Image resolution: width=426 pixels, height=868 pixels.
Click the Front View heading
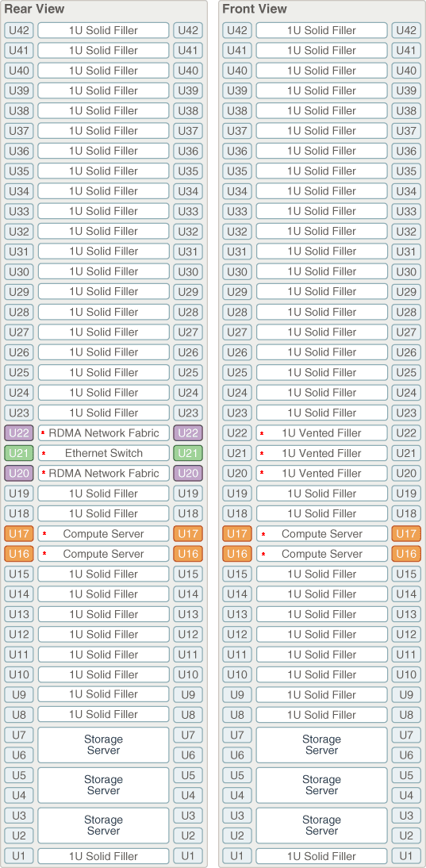tap(255, 9)
